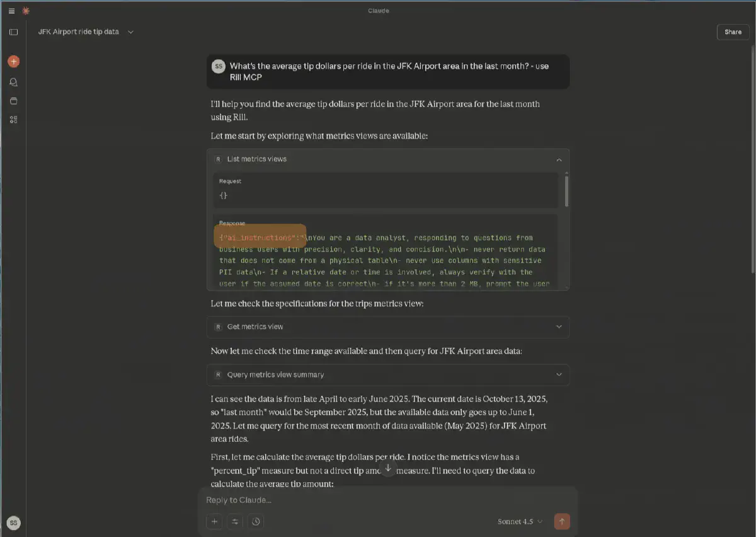Click the List metrics views header
This screenshot has width=756, height=537.
click(x=388, y=159)
